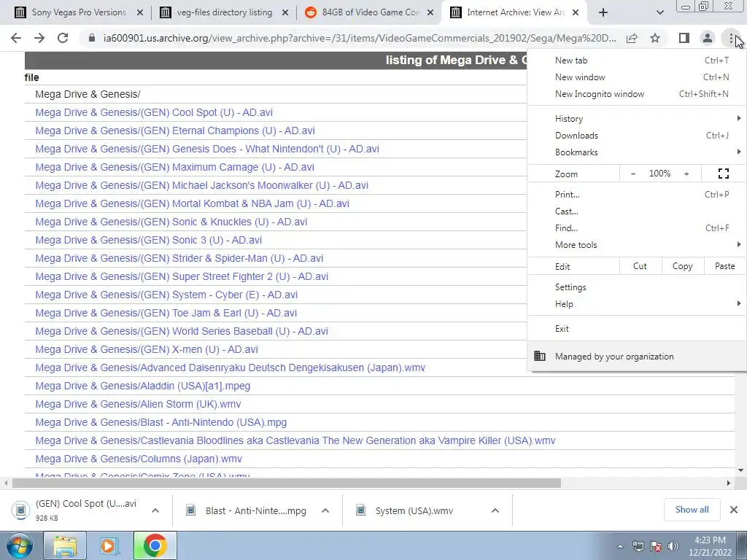Close the 84GB of Video Game tab

click(430, 13)
